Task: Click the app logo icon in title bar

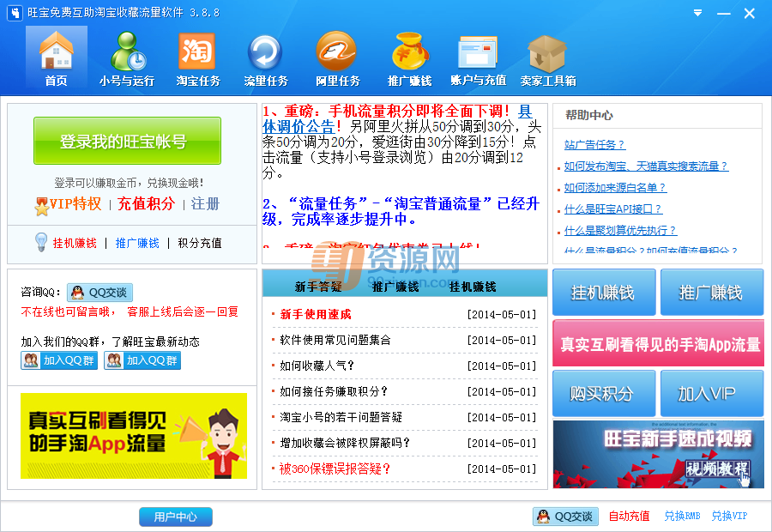Action: click(15, 13)
